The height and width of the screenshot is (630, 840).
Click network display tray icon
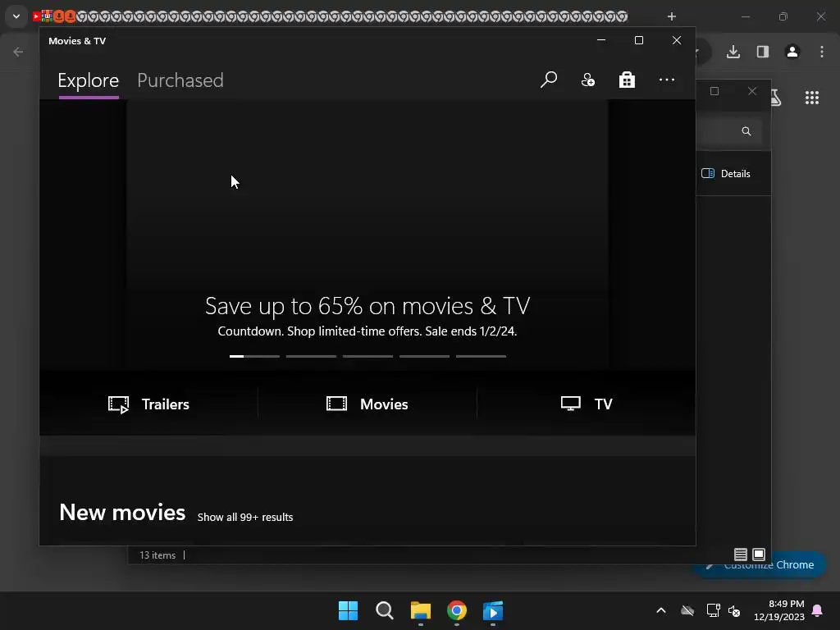tap(713, 610)
